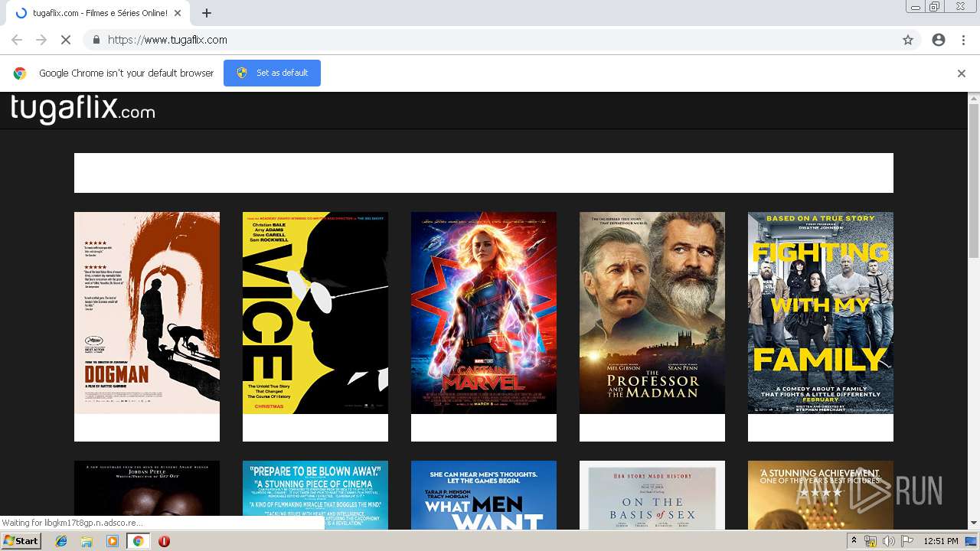Stop loading the page

pyautogui.click(x=66, y=40)
